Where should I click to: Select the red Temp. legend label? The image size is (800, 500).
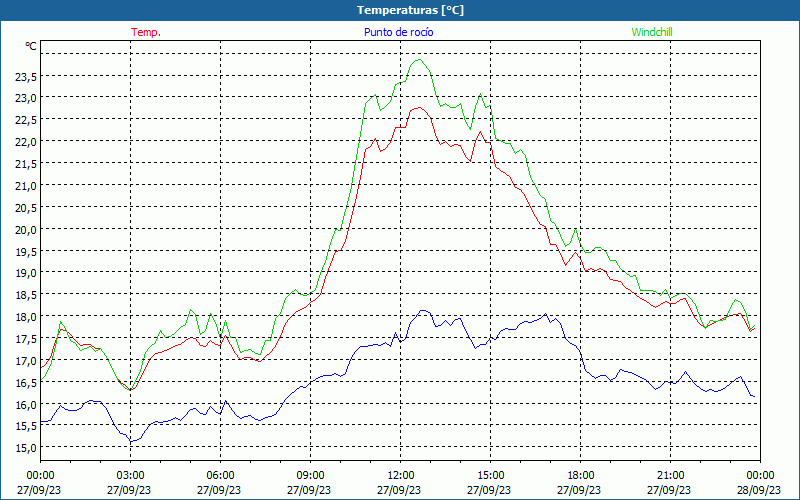[146, 32]
